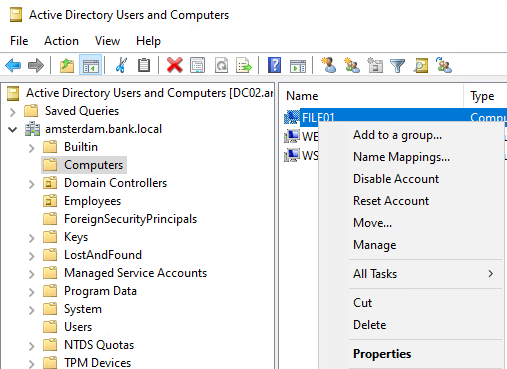
Task: Select the Employees organizational unit
Action: click(82, 201)
